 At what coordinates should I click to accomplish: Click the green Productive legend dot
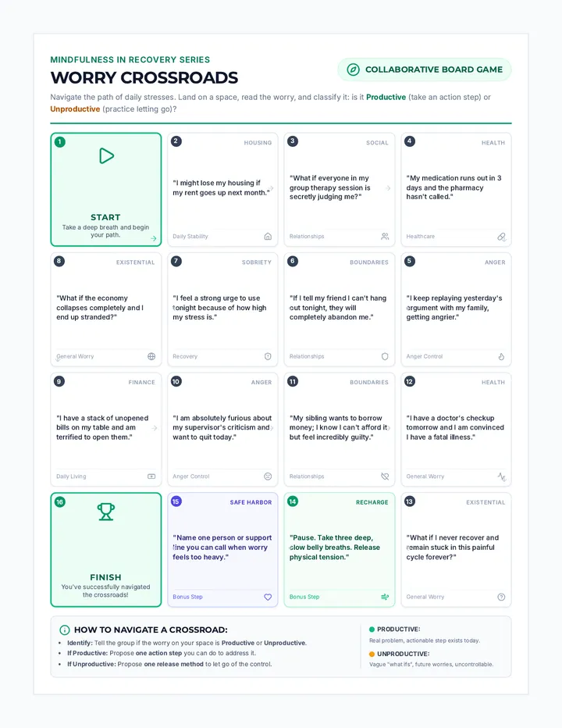point(372,629)
